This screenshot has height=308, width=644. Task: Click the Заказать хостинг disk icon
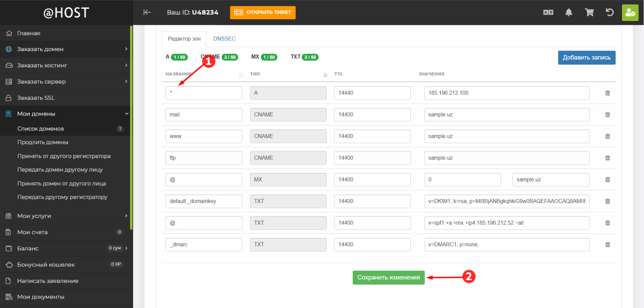(x=9, y=65)
